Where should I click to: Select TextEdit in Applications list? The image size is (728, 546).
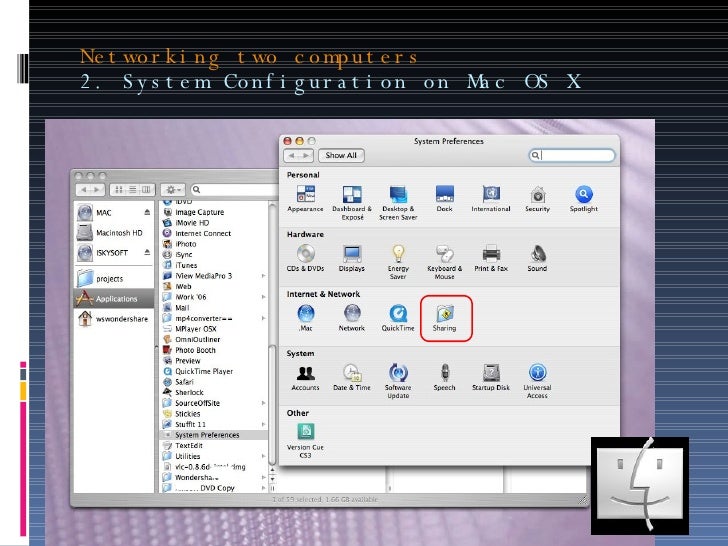tap(214, 445)
